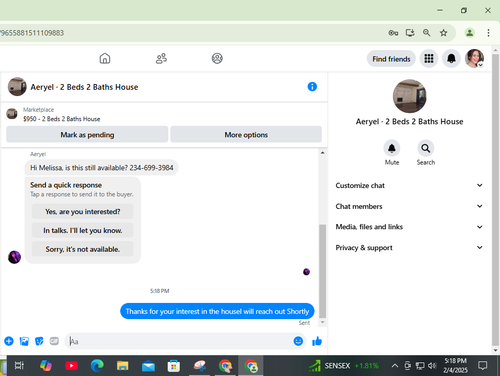Click the install app icon in address bar
Viewport: 500px width, 376px height.
tap(410, 33)
